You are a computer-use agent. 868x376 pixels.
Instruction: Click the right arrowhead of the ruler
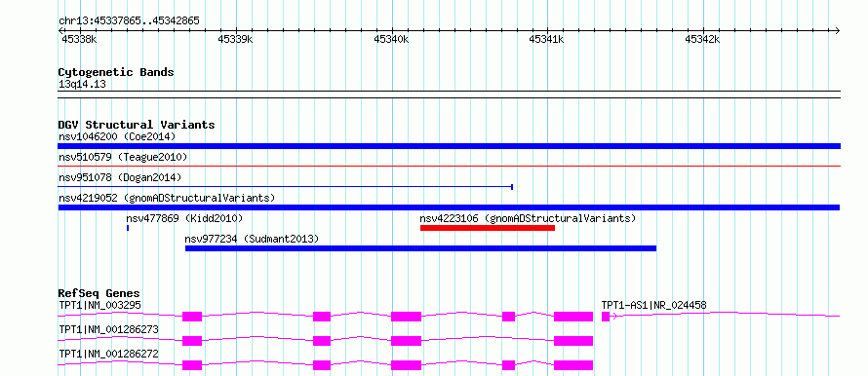(x=837, y=30)
